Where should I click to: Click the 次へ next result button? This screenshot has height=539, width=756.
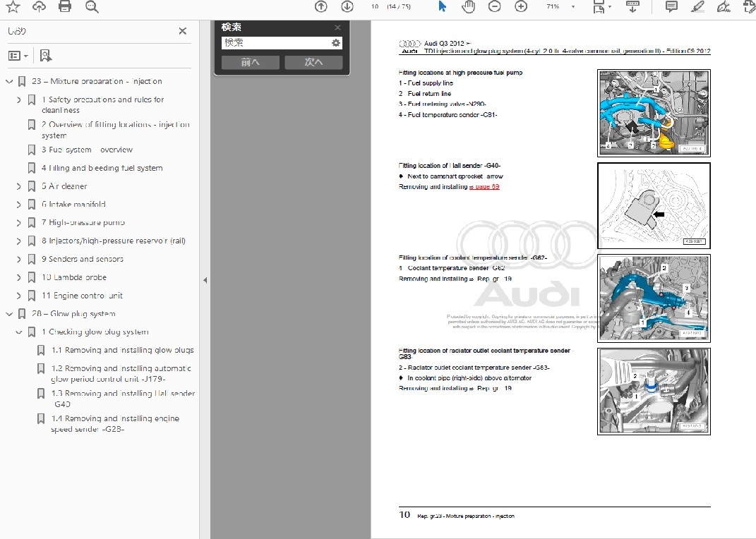[x=313, y=62]
